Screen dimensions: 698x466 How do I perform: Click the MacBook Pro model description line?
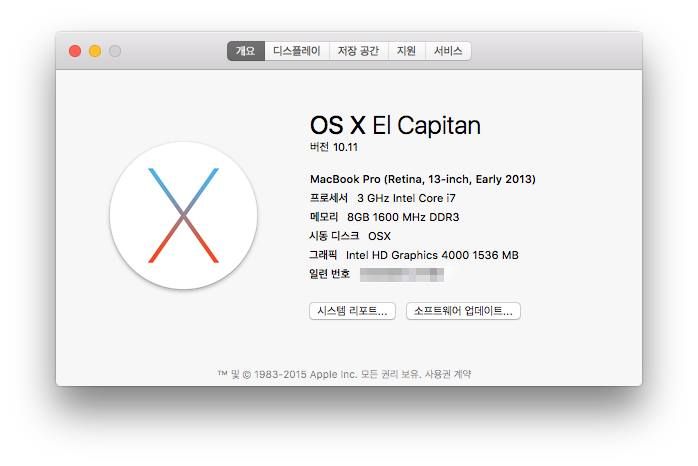click(x=423, y=179)
